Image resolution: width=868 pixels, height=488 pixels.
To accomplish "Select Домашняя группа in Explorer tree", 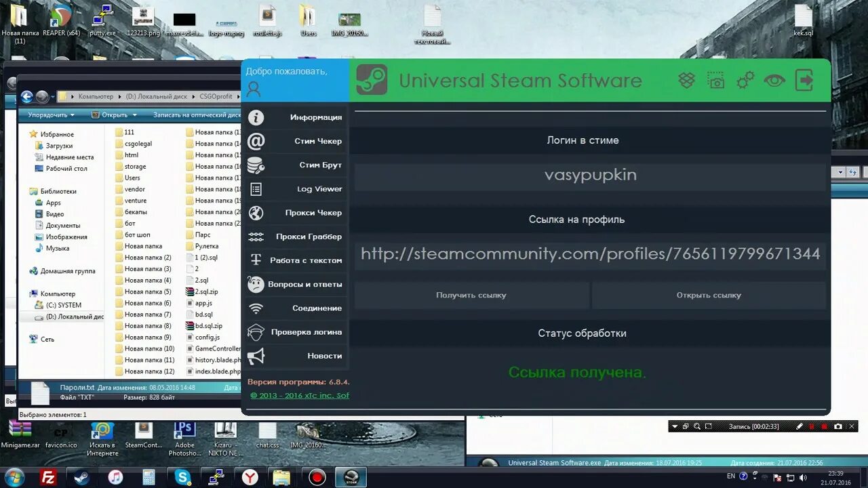I will click(67, 271).
